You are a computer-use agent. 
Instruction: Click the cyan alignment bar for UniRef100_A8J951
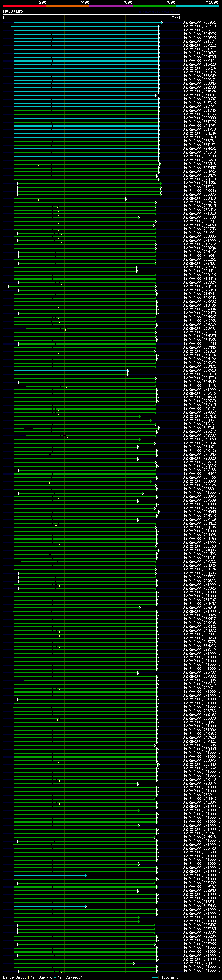tap(88, 23)
